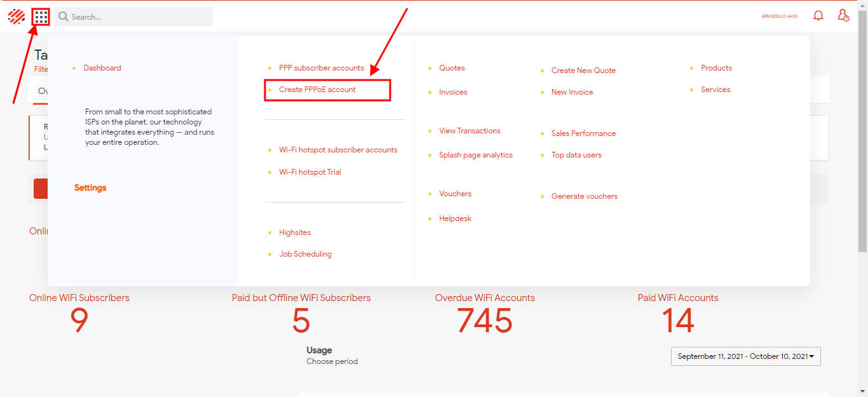The height and width of the screenshot is (397, 868).
Task: Select Create New Quote
Action: [x=583, y=71]
